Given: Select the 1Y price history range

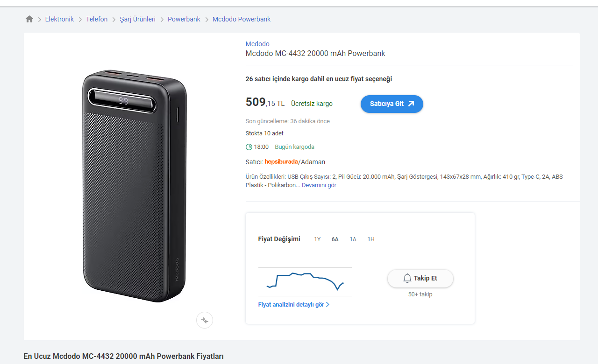Looking at the screenshot, I should 317,239.
